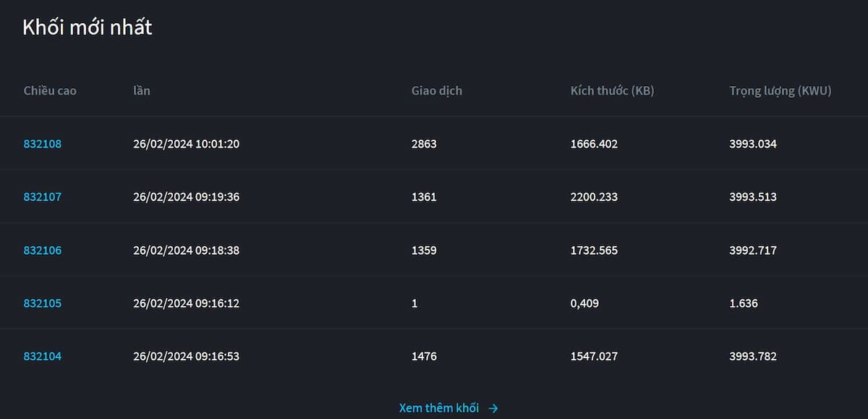This screenshot has width=868, height=419.
Task: Click the 'Chiều cao' column header
Action: [50, 91]
